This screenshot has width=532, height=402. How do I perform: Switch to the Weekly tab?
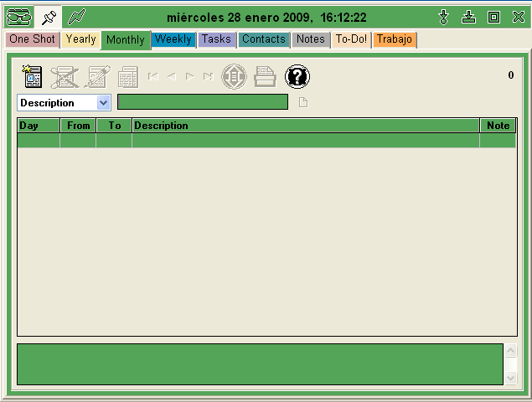point(173,39)
